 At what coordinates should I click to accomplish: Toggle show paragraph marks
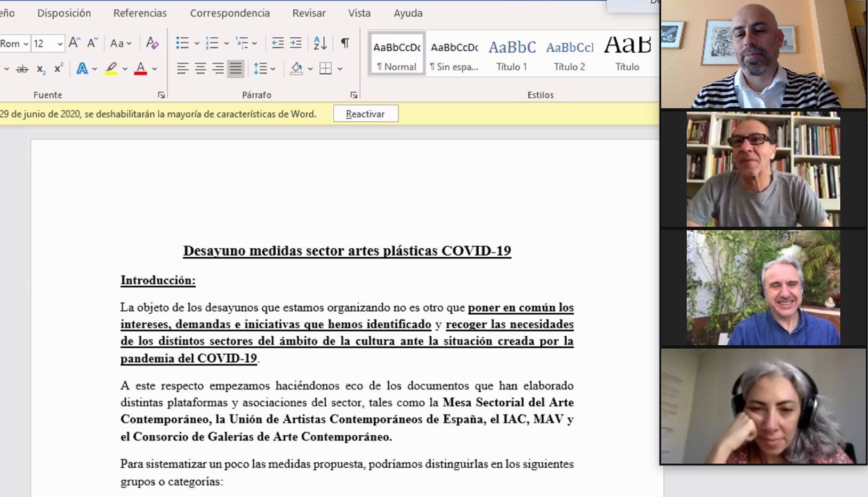pyautogui.click(x=345, y=43)
